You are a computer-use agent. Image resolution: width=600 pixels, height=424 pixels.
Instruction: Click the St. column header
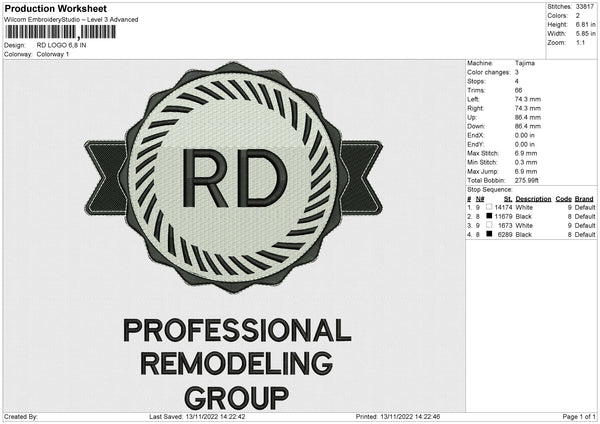coord(508,199)
